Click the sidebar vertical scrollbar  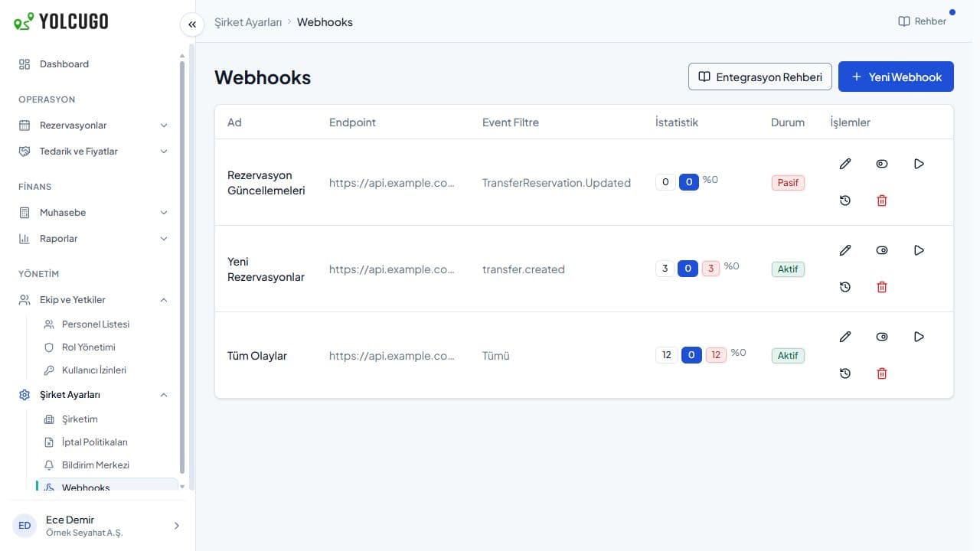click(x=182, y=268)
